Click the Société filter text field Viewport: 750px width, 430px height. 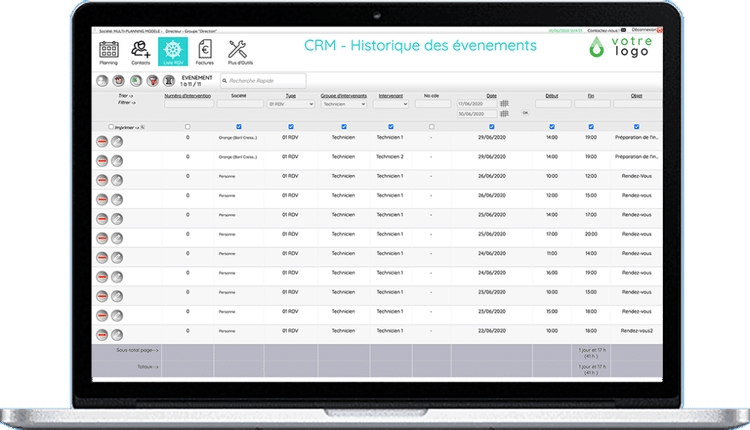[x=240, y=104]
